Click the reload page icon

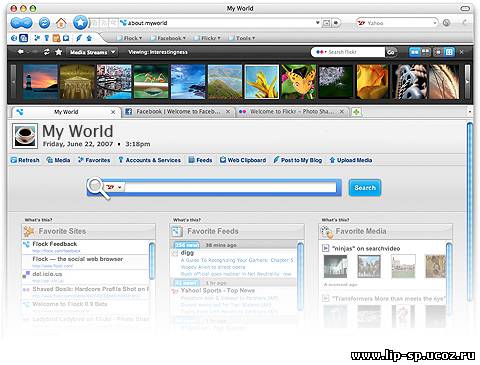[x=44, y=23]
